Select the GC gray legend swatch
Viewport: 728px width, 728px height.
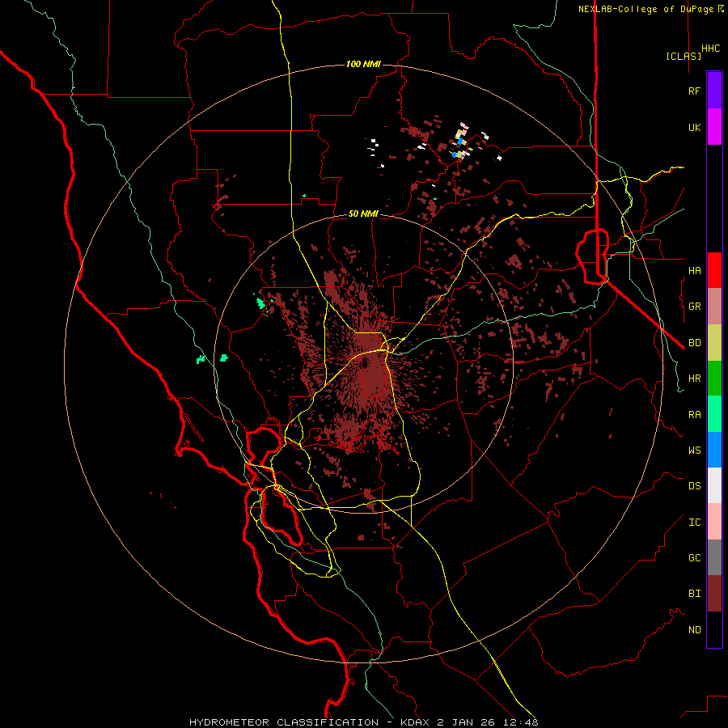point(714,557)
